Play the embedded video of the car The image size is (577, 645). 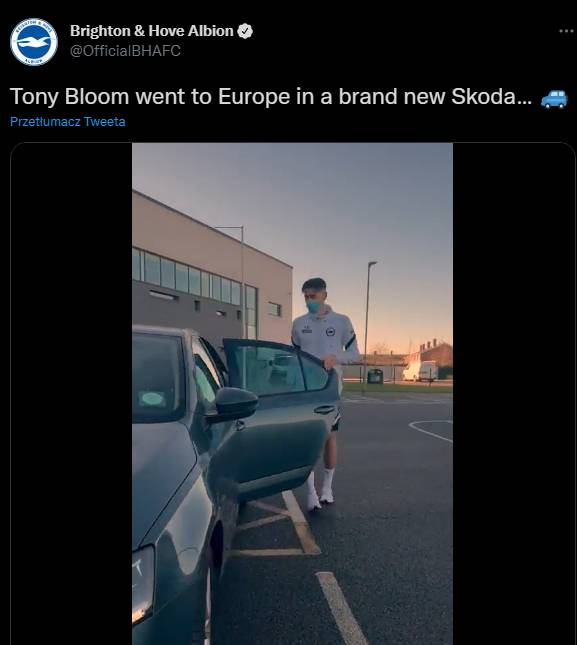pyautogui.click(x=292, y=394)
